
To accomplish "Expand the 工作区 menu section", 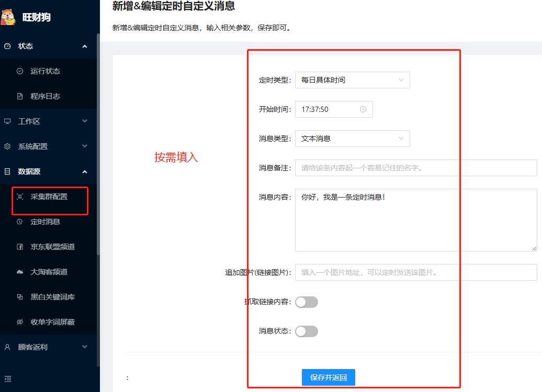I will [x=47, y=121].
